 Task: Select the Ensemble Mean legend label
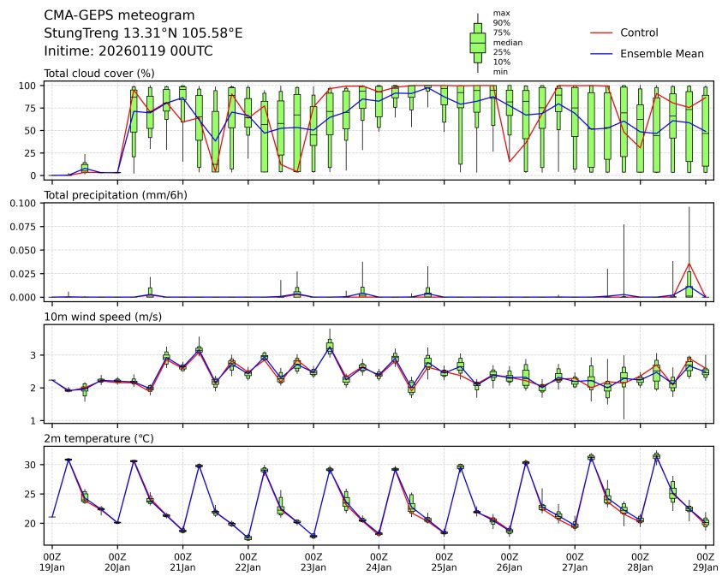(x=661, y=54)
